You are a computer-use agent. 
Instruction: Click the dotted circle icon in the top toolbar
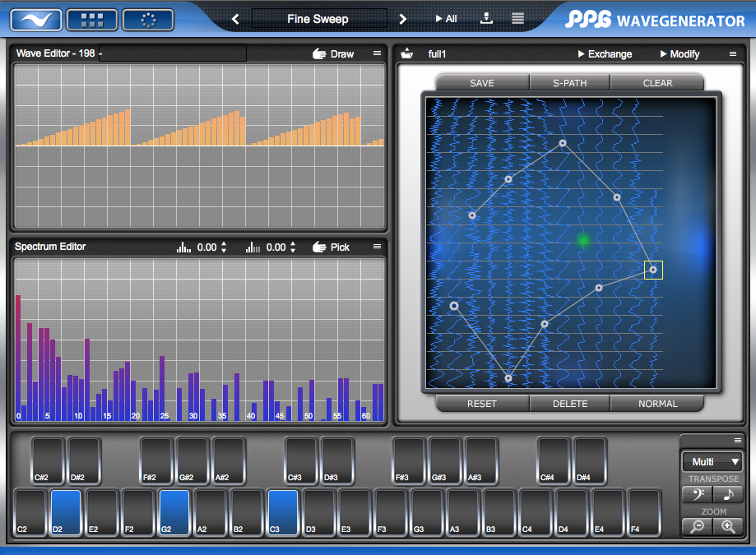(149, 20)
